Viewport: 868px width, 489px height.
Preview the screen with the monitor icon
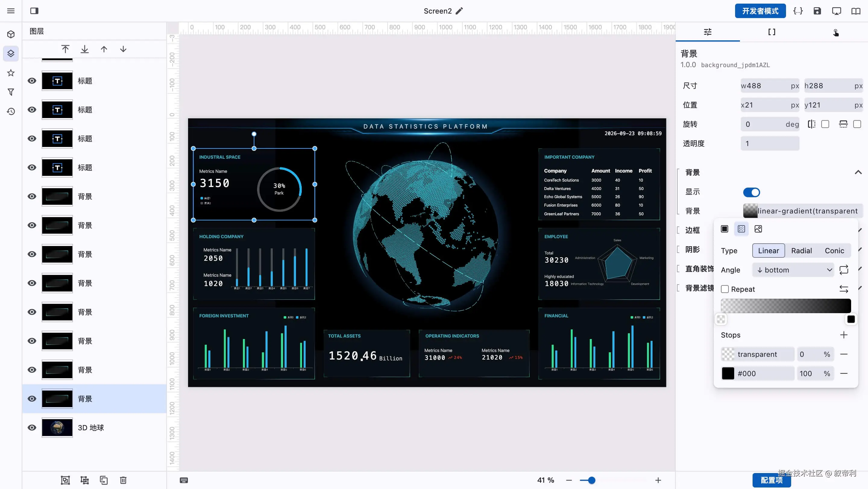click(836, 11)
